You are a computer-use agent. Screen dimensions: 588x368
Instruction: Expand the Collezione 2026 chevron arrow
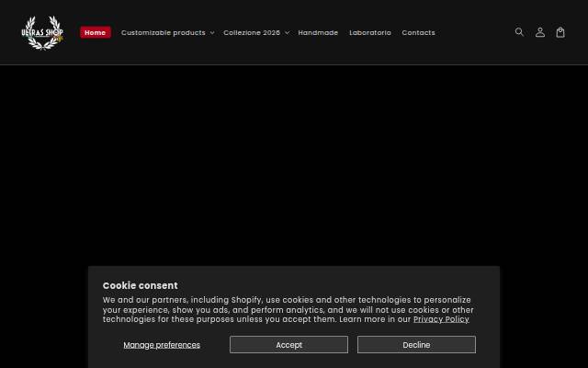pos(287,33)
